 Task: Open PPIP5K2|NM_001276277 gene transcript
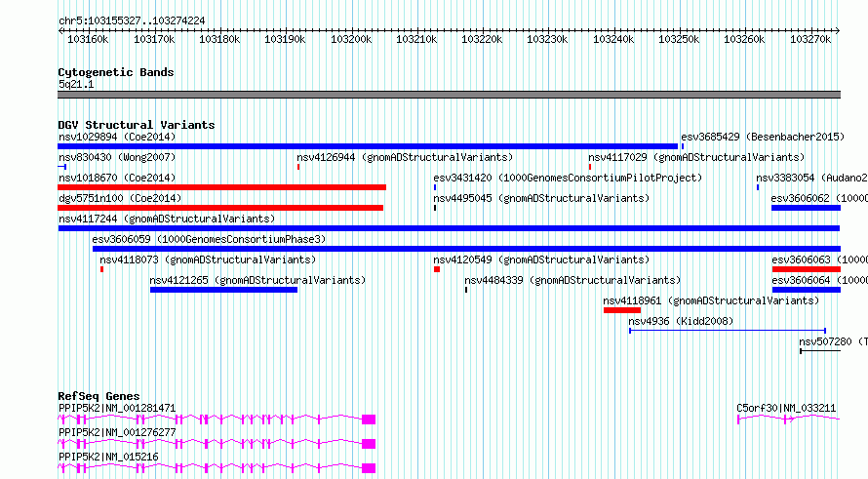(117, 432)
